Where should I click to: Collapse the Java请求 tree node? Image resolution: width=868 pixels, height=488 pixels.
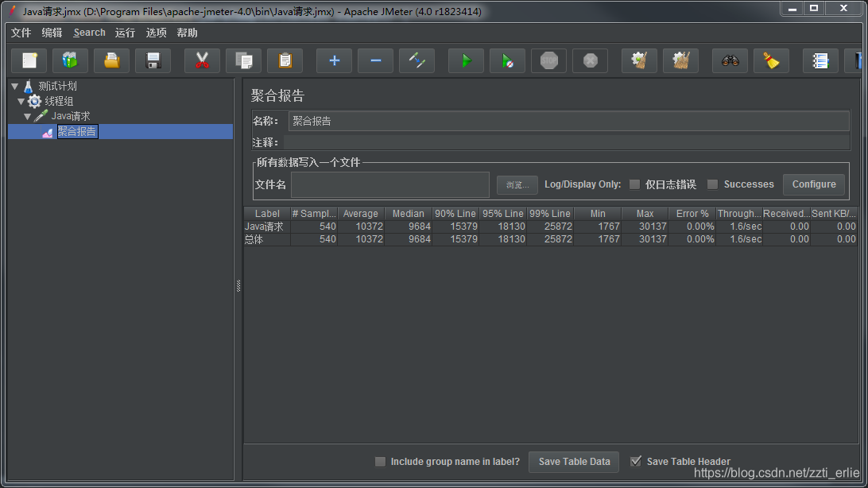pyautogui.click(x=28, y=116)
